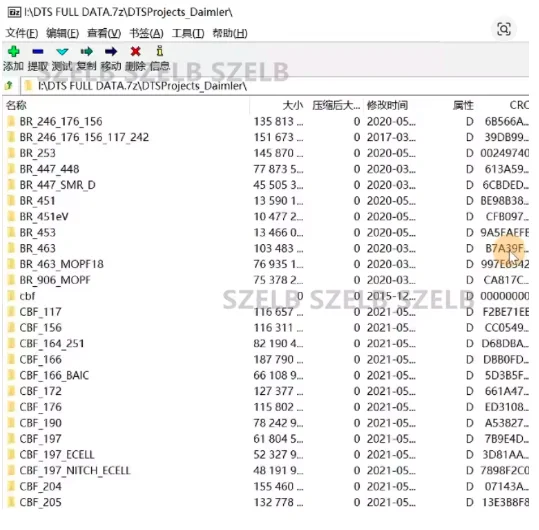Select folder BR_451
This screenshot has width=539, height=530.
click(x=37, y=201)
